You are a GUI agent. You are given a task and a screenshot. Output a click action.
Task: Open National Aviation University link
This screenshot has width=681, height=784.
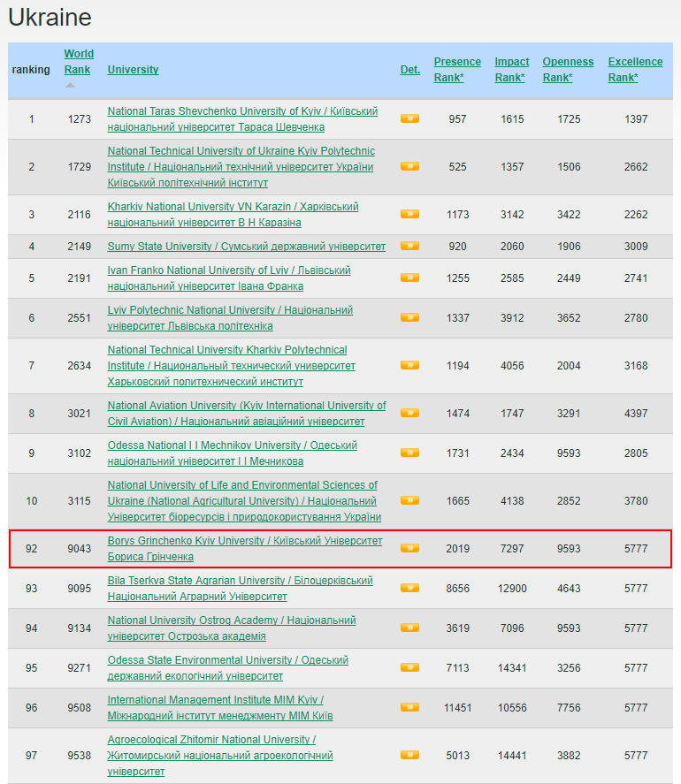click(247, 414)
